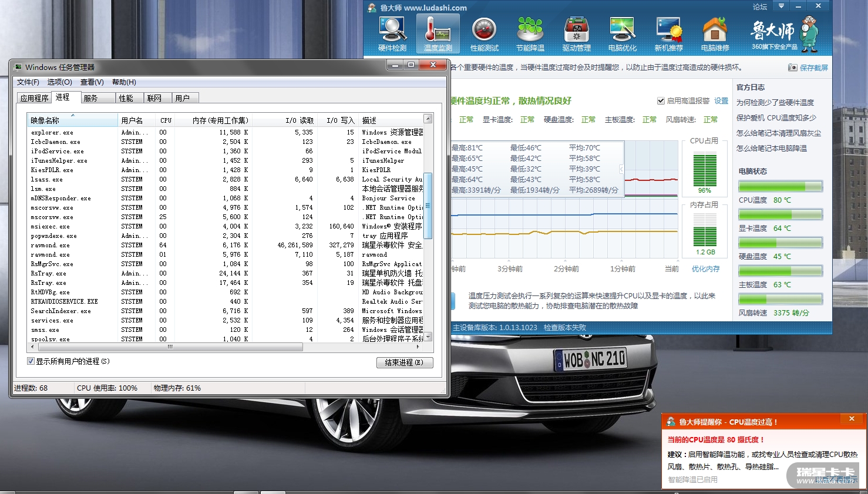Viewport: 868px width, 494px height.
Task: Select the iTunesHelper.exe process row
Action: coord(226,160)
